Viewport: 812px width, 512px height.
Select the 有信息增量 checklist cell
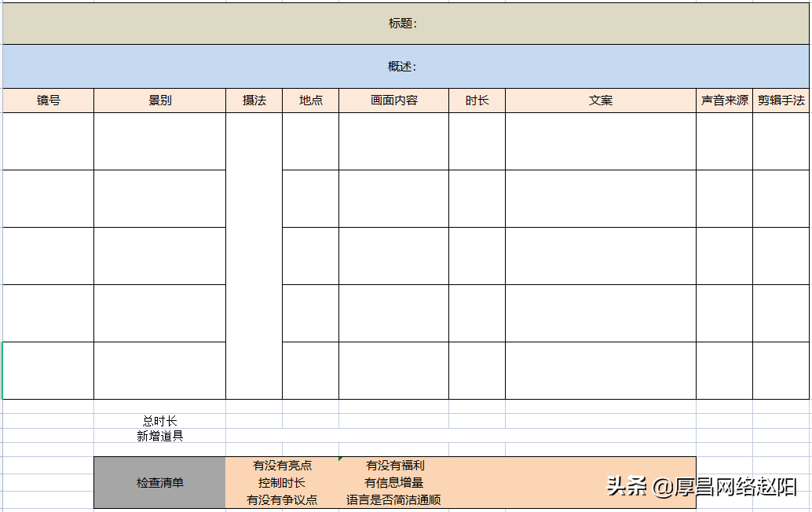pos(394,482)
